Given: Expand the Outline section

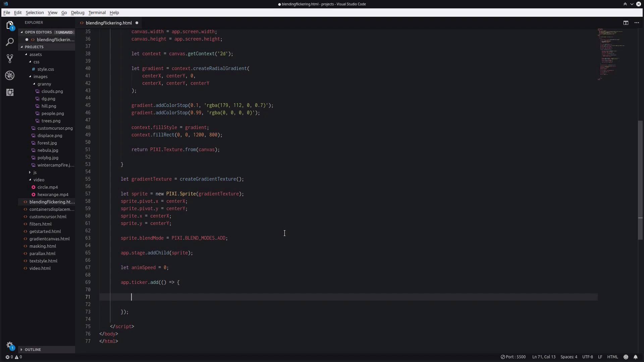Looking at the screenshot, I should 33,350.
